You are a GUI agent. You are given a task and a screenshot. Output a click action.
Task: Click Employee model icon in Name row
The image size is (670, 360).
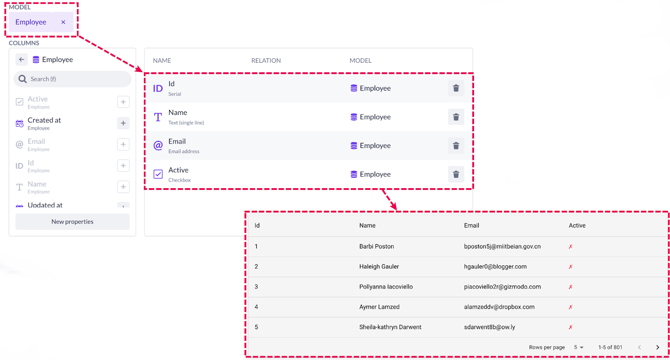pyautogui.click(x=354, y=117)
